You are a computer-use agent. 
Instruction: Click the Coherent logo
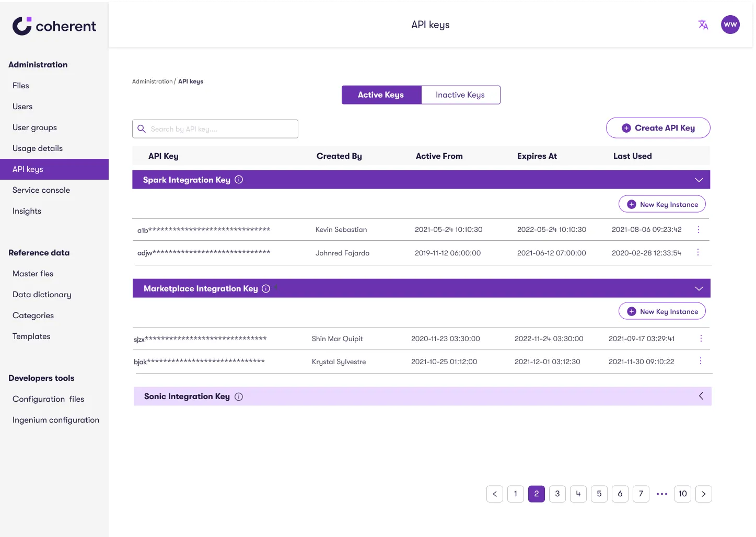(54, 26)
